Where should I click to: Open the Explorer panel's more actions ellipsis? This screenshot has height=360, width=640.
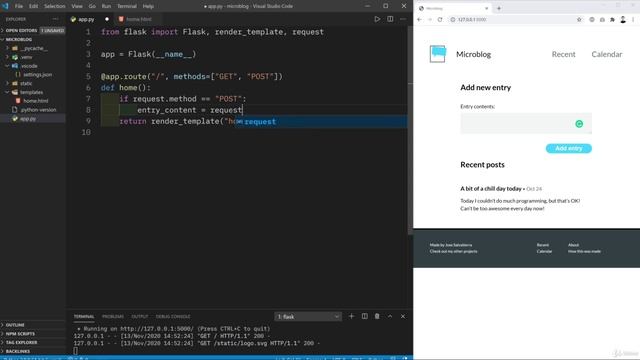coord(56,19)
